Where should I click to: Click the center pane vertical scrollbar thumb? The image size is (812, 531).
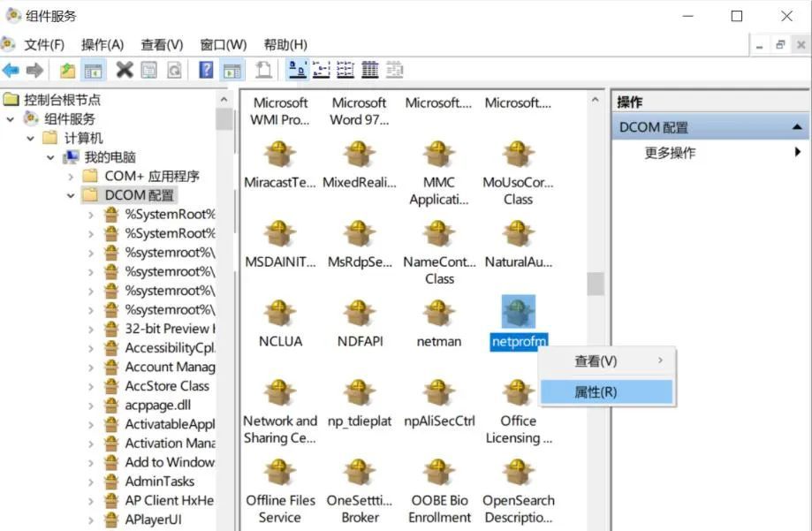tap(596, 284)
